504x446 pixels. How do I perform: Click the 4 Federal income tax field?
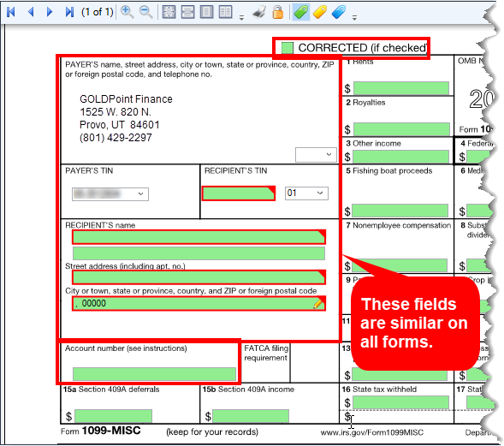click(479, 157)
